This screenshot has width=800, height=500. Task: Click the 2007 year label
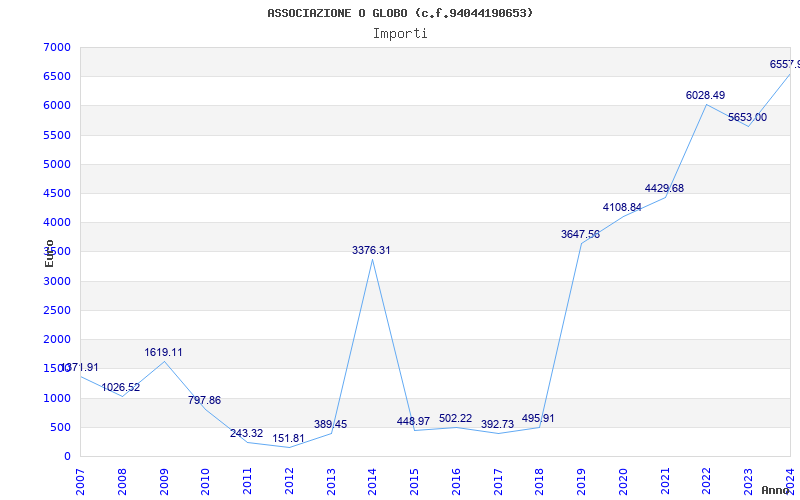pyautogui.click(x=80, y=482)
